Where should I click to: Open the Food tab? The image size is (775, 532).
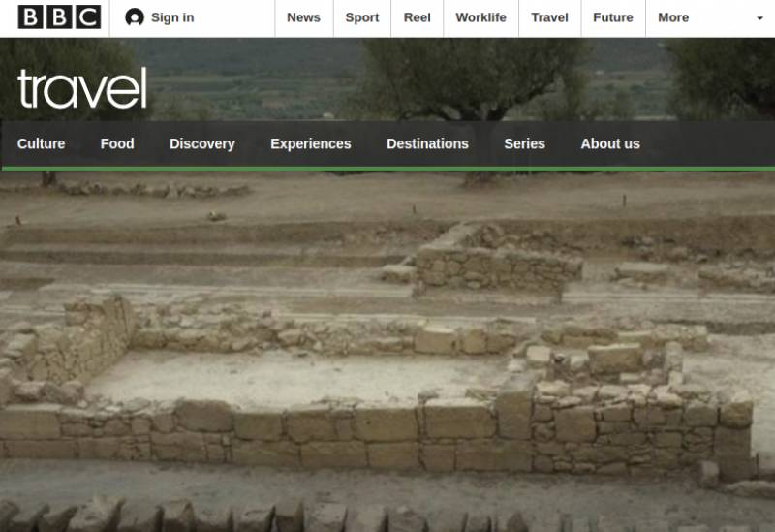(x=117, y=143)
